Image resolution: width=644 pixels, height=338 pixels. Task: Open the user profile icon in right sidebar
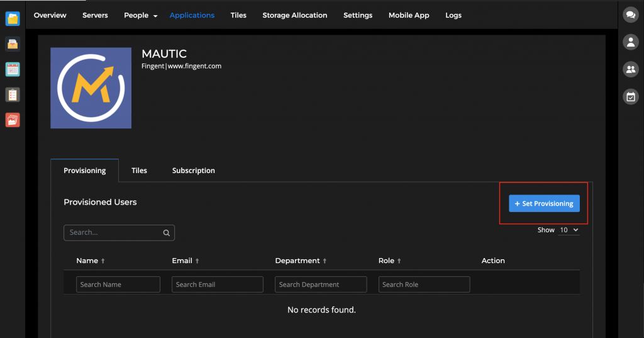630,42
